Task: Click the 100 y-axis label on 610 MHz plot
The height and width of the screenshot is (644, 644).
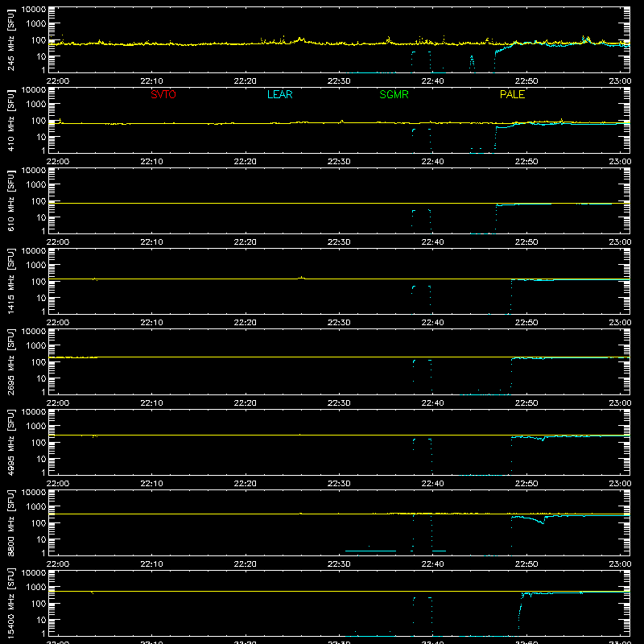Action: (39, 201)
